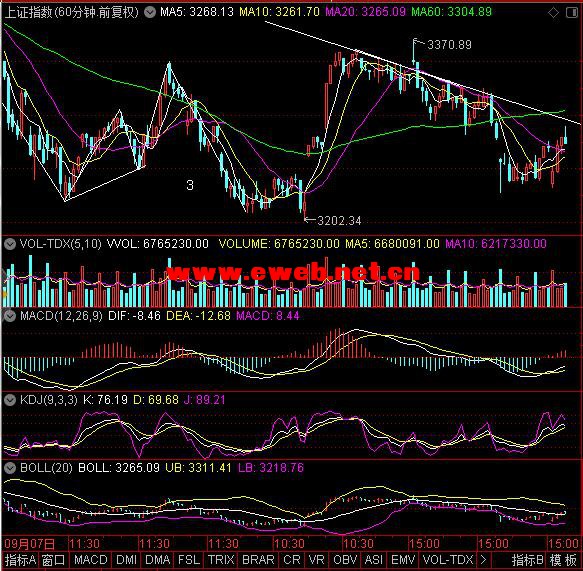Expand the MACD(12,26,9) indicator dropdown arrow
The height and width of the screenshot is (571, 583).
(x=10, y=316)
